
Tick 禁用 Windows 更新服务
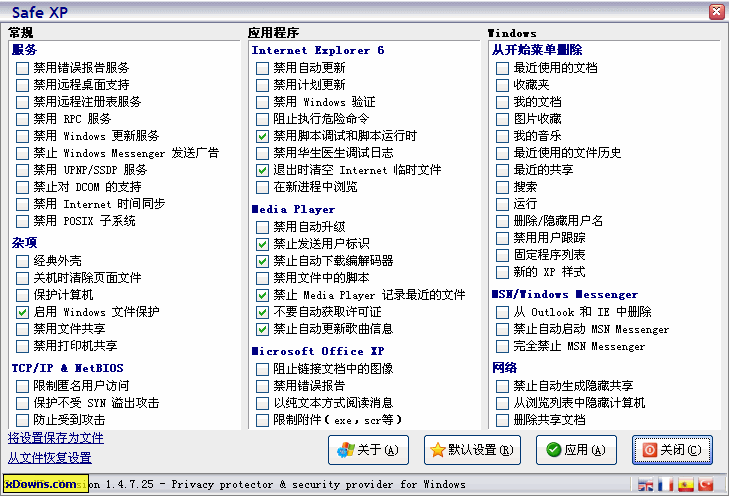22,136
